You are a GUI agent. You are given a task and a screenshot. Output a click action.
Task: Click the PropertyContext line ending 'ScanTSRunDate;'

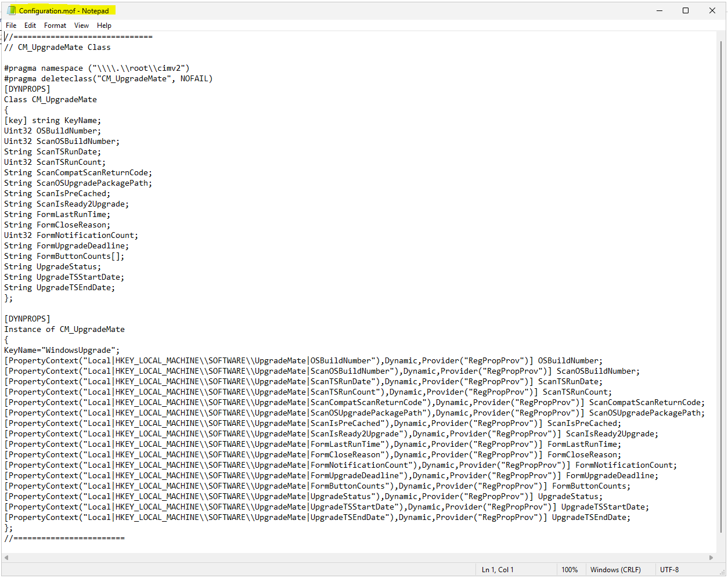tap(304, 382)
